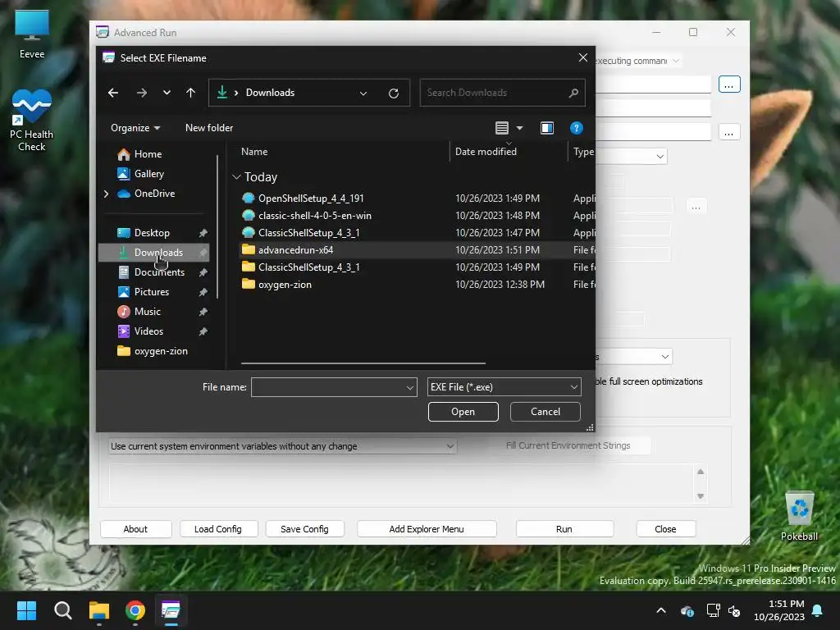Select classic-shell-4-0-5-en-win file
This screenshot has height=630, width=840.
click(x=314, y=216)
